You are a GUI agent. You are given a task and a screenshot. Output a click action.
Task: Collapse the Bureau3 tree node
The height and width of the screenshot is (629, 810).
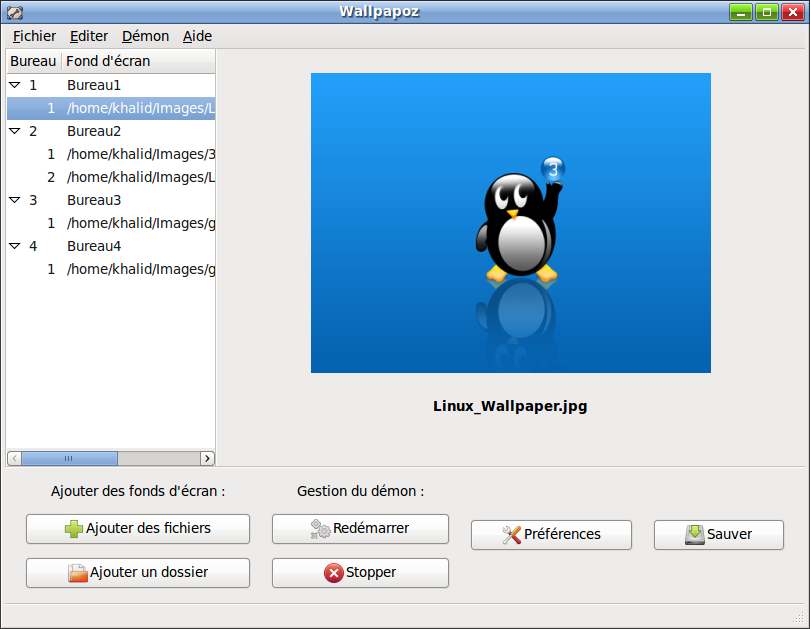(x=15, y=200)
